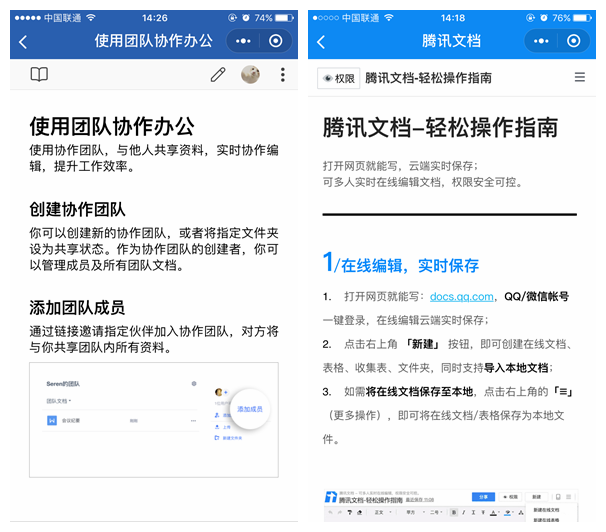
Task: Expand the hamburger menu beside the document title
Action: pyautogui.click(x=580, y=77)
